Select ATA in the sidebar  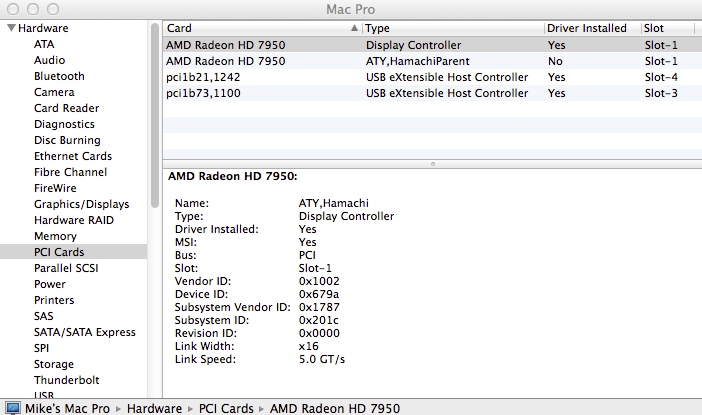44,44
